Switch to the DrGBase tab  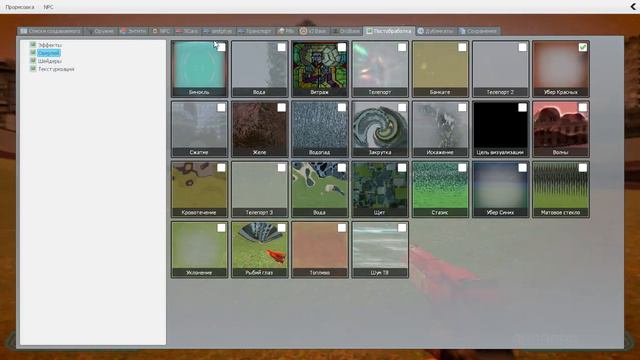click(x=346, y=31)
